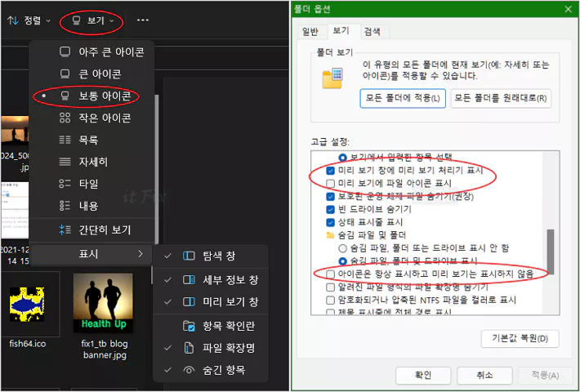Viewport: 580px width, 392px height.
Task: Click the 세부 정보 창 pane icon
Action: click(x=189, y=280)
